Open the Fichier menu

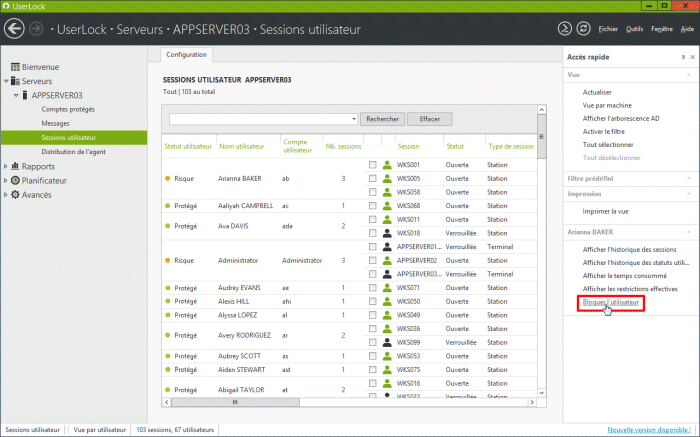tap(608, 29)
